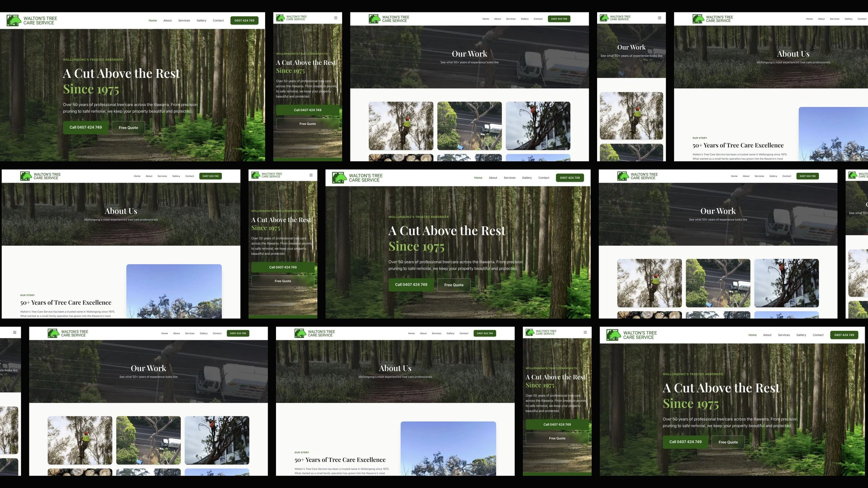Click logo in bottom-row mobile home mockup
868x488 pixels.
tap(541, 333)
